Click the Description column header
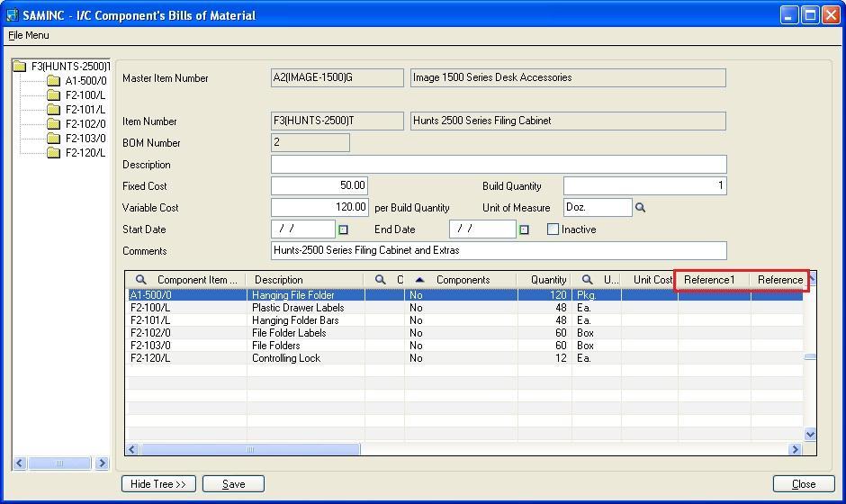This screenshot has width=846, height=504. (x=305, y=280)
